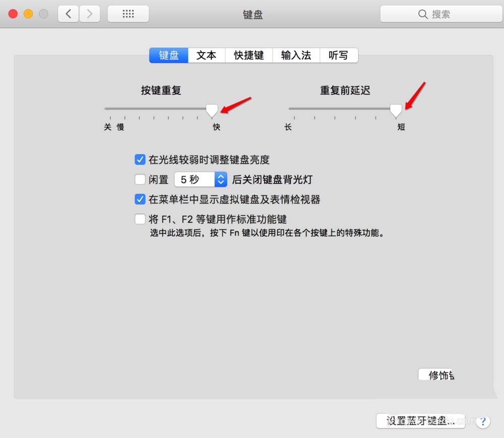Select the 听写 tab
Image resolution: width=504 pixels, height=438 pixels.
339,55
